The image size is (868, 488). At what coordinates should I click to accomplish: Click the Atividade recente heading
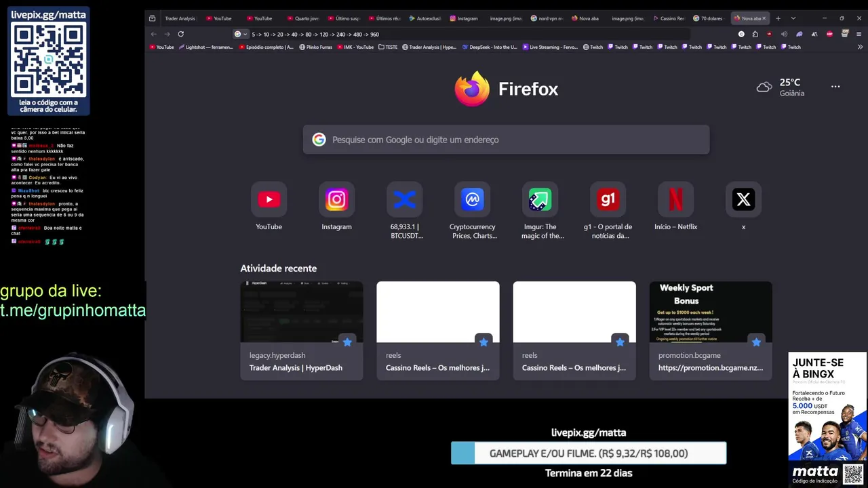point(278,268)
